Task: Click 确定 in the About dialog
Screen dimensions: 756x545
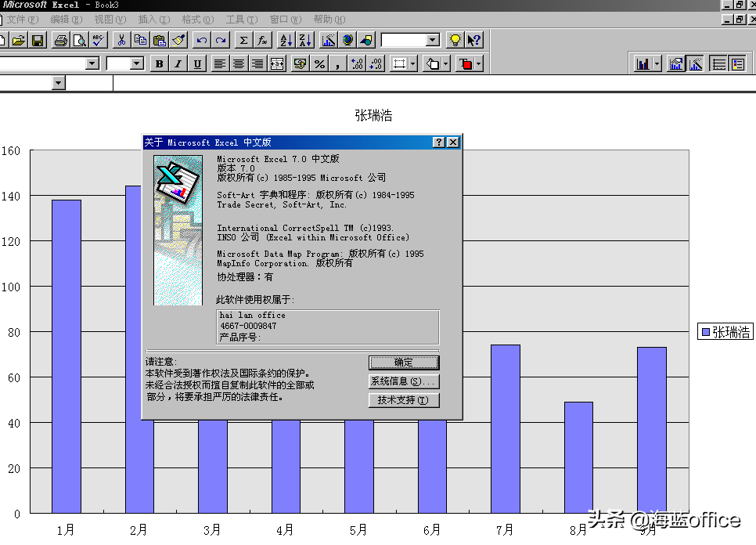Action: tap(404, 363)
